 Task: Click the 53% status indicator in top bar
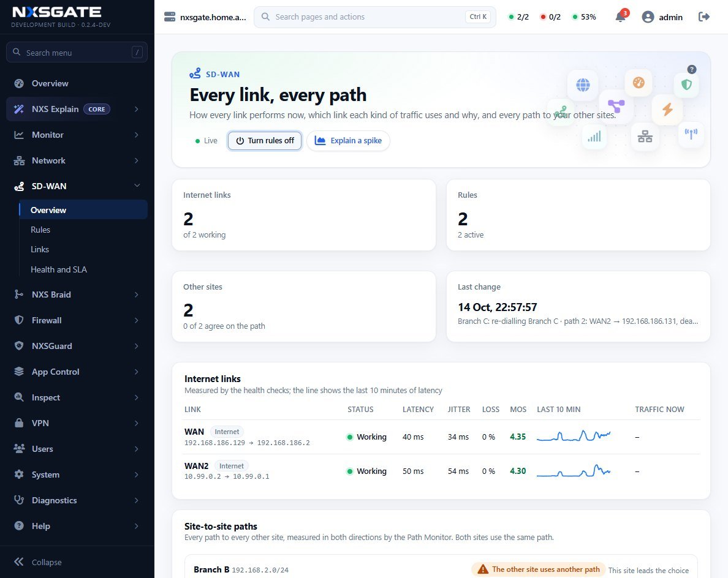584,17
